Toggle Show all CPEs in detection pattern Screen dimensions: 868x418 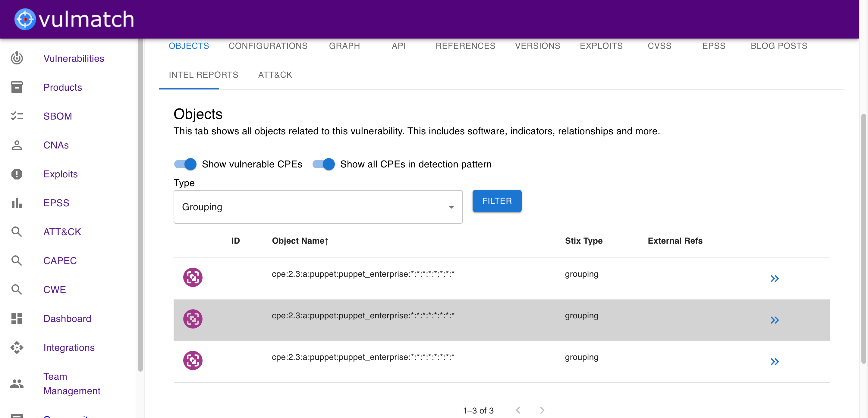(x=323, y=164)
